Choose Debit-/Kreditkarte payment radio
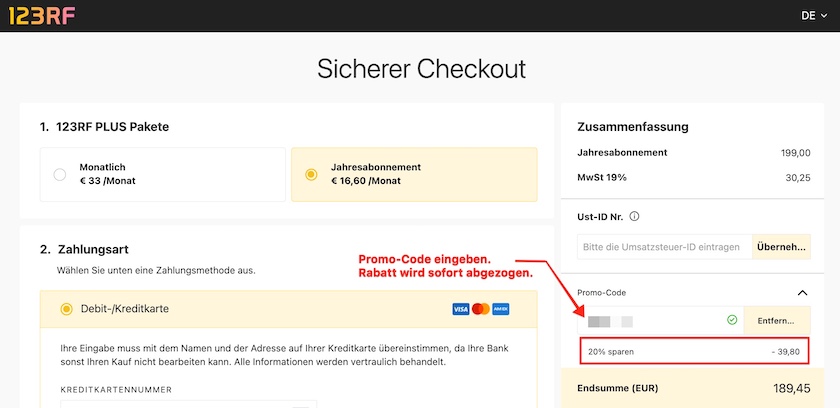 [x=66, y=309]
